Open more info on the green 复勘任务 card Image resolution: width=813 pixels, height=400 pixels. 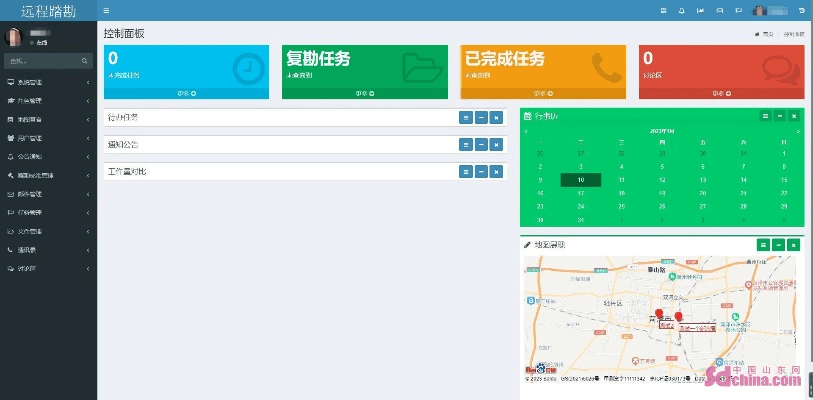pos(365,93)
